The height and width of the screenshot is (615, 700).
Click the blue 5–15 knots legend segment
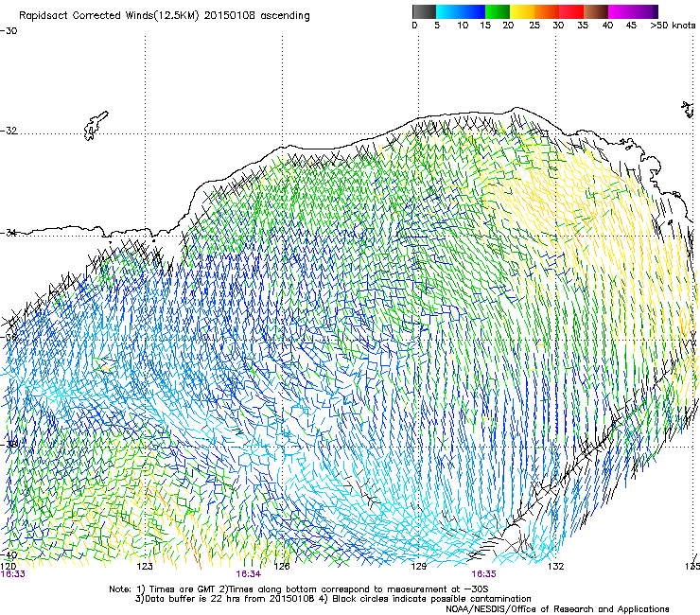click(461, 11)
